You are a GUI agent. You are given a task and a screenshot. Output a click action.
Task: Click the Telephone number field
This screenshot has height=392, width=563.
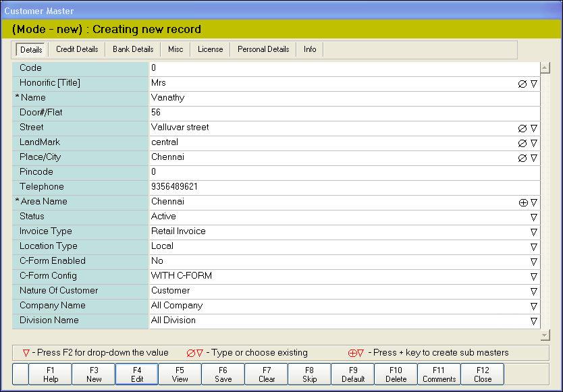pos(344,187)
